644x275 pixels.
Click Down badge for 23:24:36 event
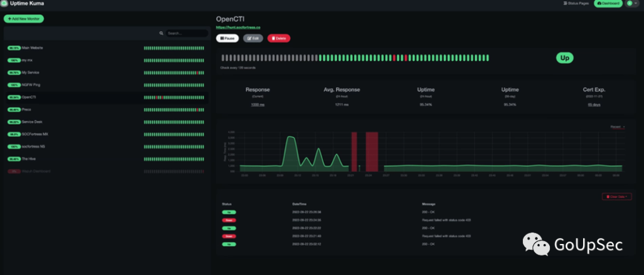pyautogui.click(x=229, y=220)
